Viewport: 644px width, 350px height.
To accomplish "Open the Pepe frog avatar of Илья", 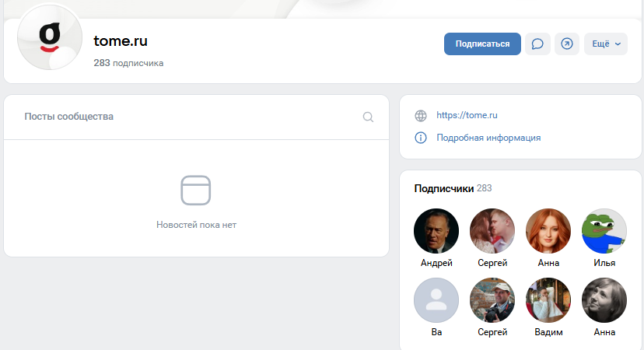I will pyautogui.click(x=604, y=231).
